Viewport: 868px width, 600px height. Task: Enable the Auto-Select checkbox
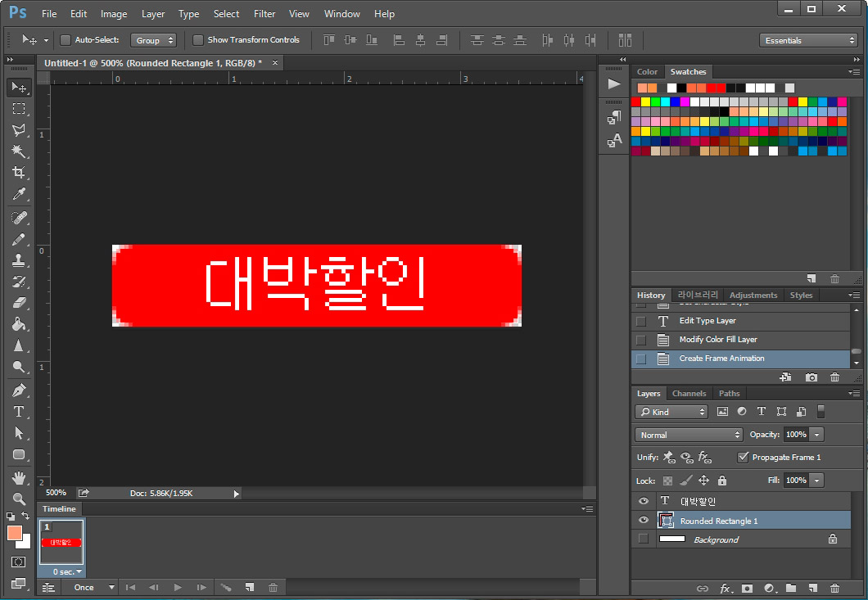coord(65,39)
